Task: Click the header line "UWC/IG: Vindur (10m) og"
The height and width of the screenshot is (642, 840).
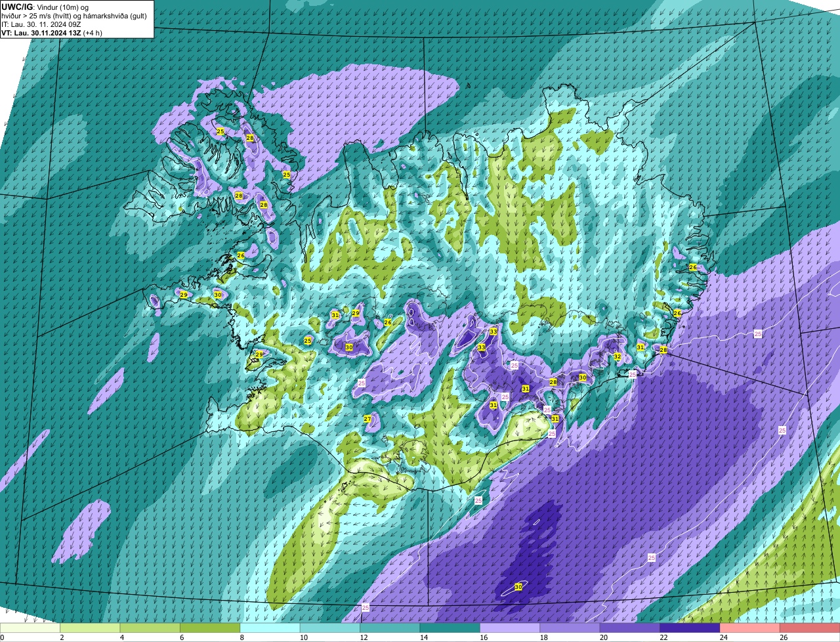Action: click(45, 7)
